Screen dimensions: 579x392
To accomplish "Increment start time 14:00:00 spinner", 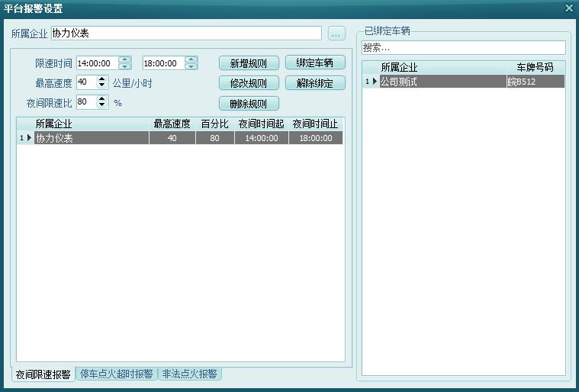I will (125, 60).
